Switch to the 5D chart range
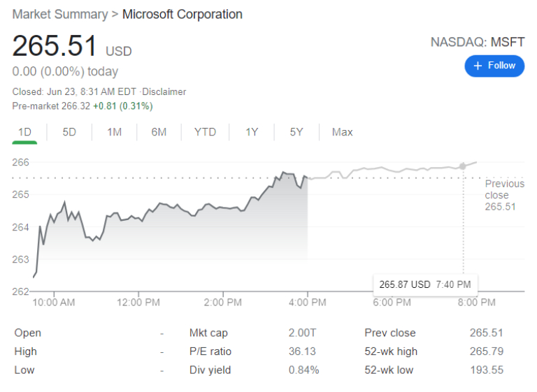The height and width of the screenshot is (392, 537). point(69,132)
